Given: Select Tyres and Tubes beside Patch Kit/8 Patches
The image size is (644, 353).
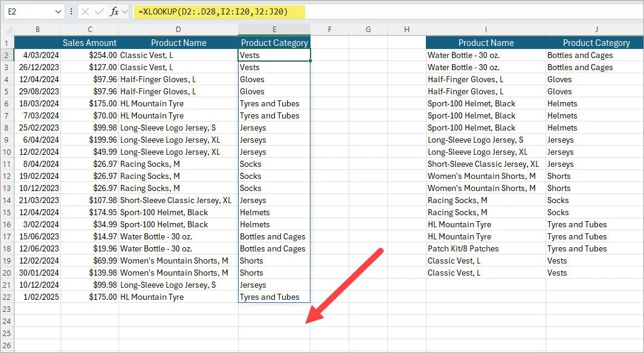Looking at the screenshot, I should pyautogui.click(x=594, y=248).
